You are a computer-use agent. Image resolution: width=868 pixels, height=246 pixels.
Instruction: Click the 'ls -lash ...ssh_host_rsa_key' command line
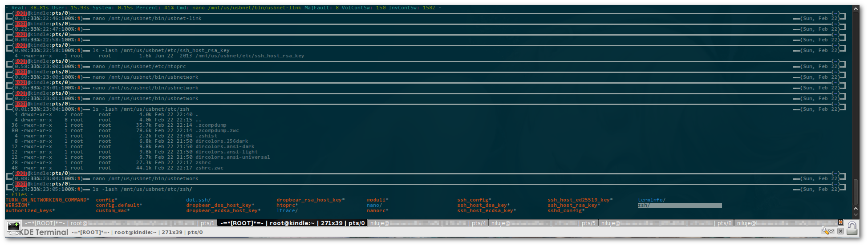[x=161, y=51]
